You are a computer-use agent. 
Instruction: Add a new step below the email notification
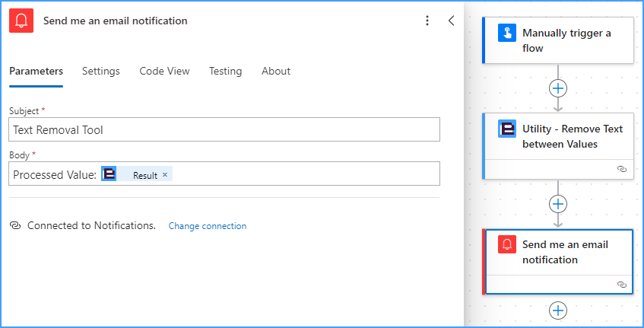(x=558, y=310)
